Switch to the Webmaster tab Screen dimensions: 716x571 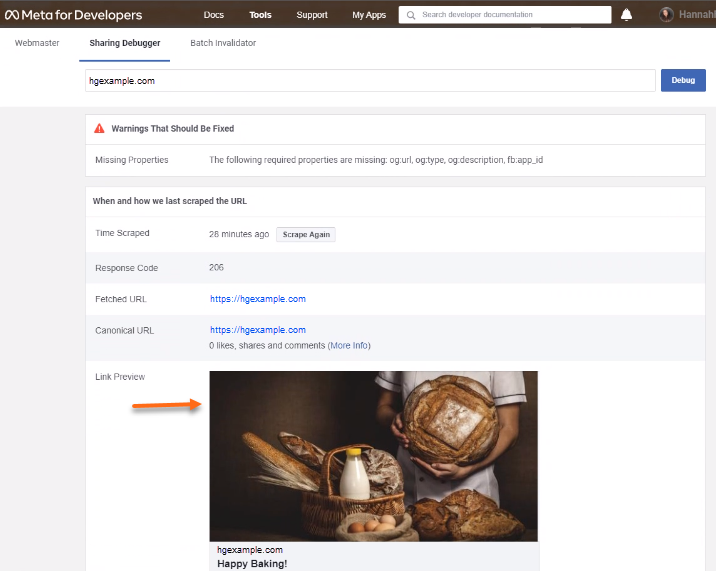[36, 43]
